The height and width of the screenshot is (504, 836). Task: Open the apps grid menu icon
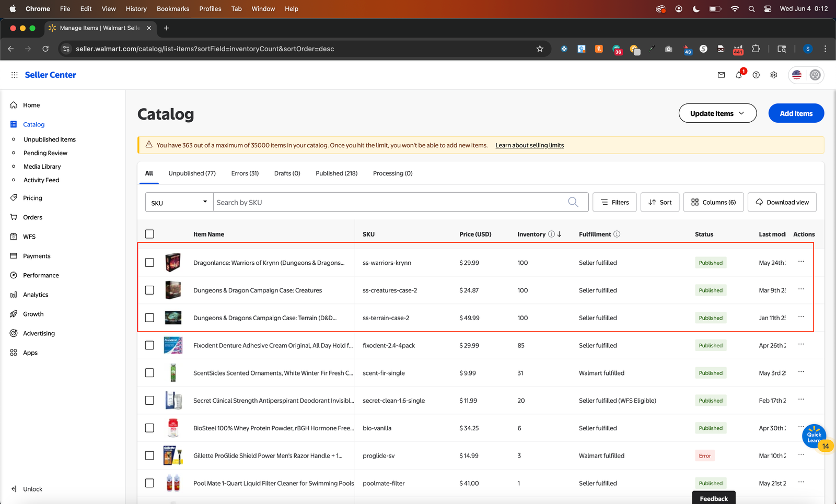[x=15, y=75]
